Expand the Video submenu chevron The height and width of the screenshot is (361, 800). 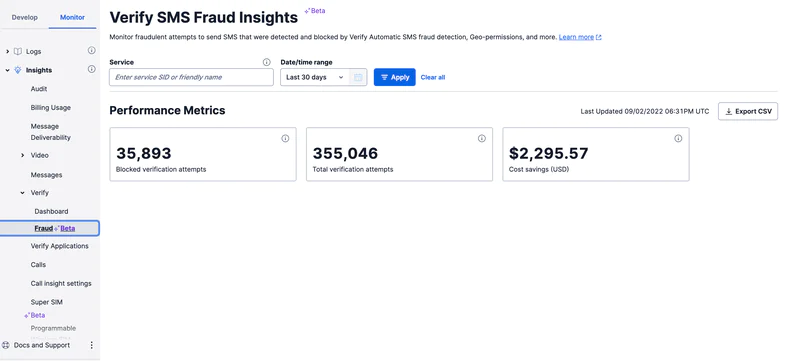[x=22, y=155]
